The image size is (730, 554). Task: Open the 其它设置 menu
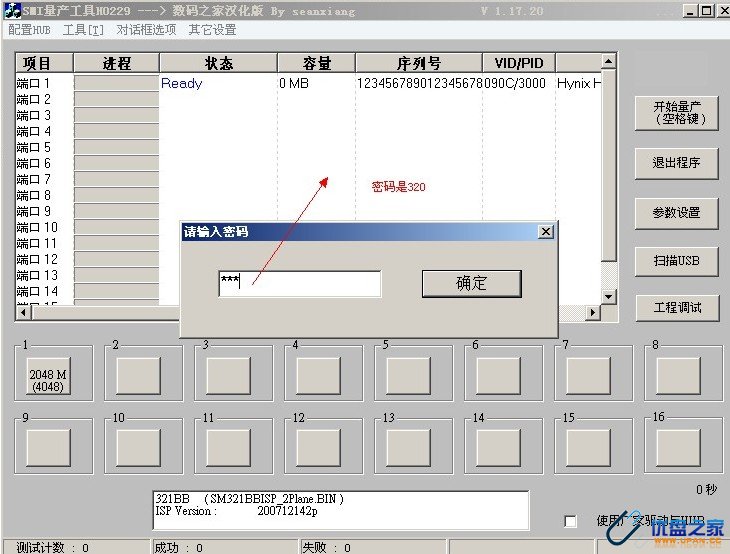[212, 30]
